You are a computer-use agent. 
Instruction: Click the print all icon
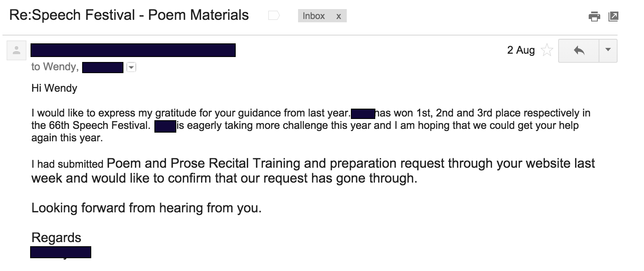click(x=594, y=17)
